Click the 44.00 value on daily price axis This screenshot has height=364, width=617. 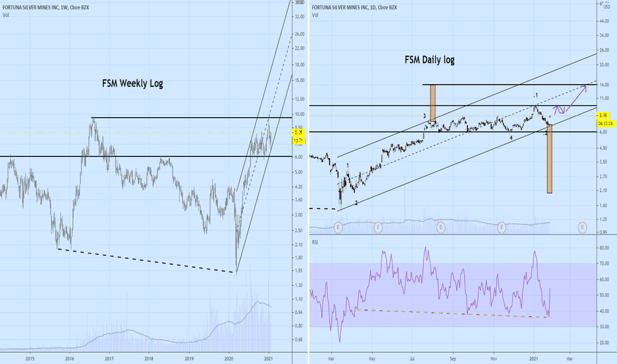[604, 21]
